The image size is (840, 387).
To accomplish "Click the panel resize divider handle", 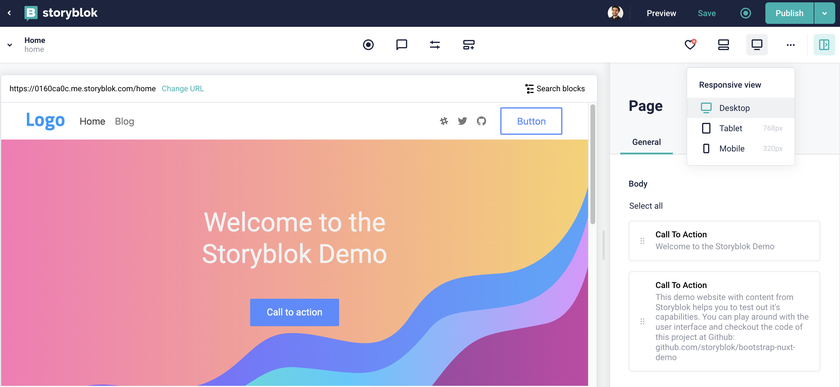I will 604,245.
